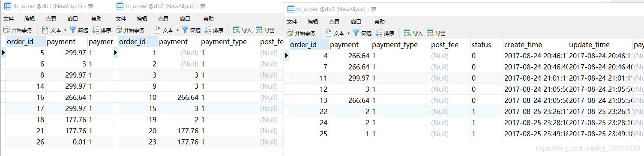The height and width of the screenshot is (156, 644).
Task: Open 帮助 menu in db1 window
Action: pyautogui.click(x=96, y=18)
